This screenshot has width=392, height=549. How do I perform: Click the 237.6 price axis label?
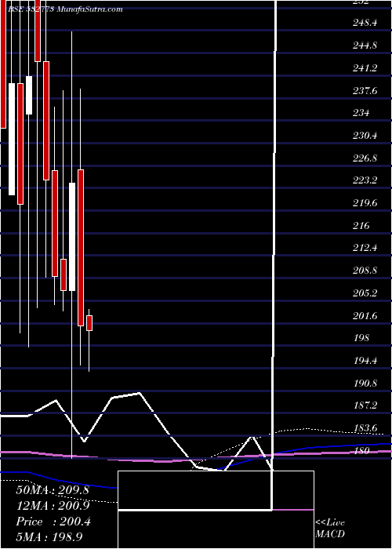pyautogui.click(x=365, y=91)
